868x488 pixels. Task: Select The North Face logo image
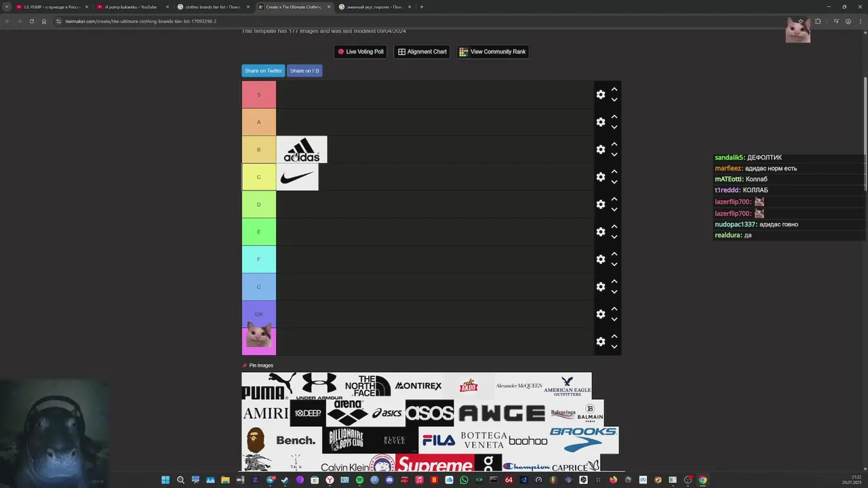pyautogui.click(x=367, y=386)
